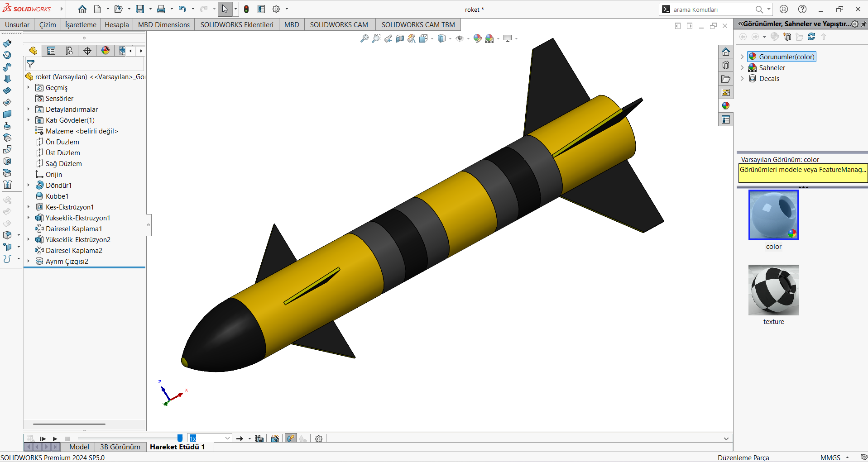Open the file properties list icon in top toolbar
The height and width of the screenshot is (462, 868).
coord(261,9)
